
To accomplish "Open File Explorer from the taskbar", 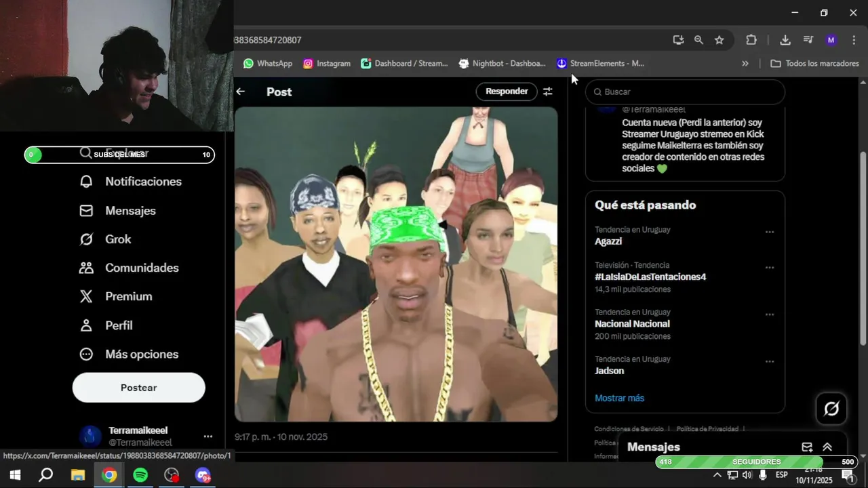I will pyautogui.click(x=77, y=475).
